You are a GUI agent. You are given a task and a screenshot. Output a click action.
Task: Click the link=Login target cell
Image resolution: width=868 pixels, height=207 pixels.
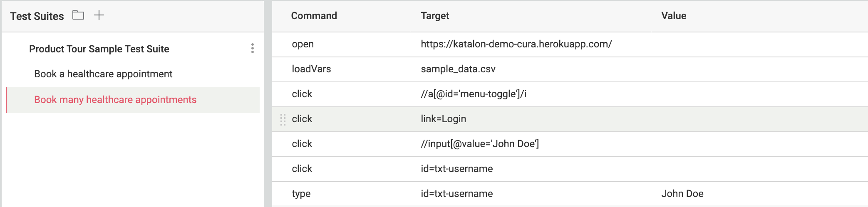click(443, 119)
